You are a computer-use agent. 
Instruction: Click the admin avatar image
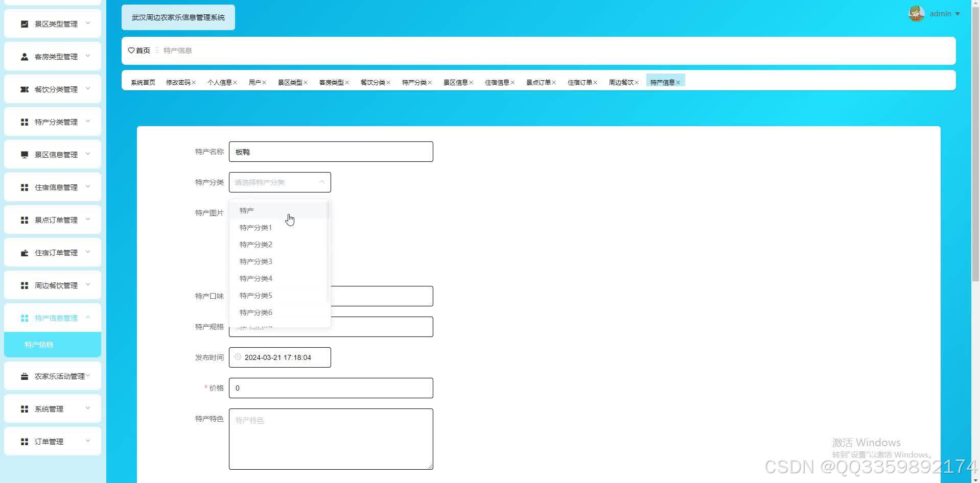(x=917, y=14)
